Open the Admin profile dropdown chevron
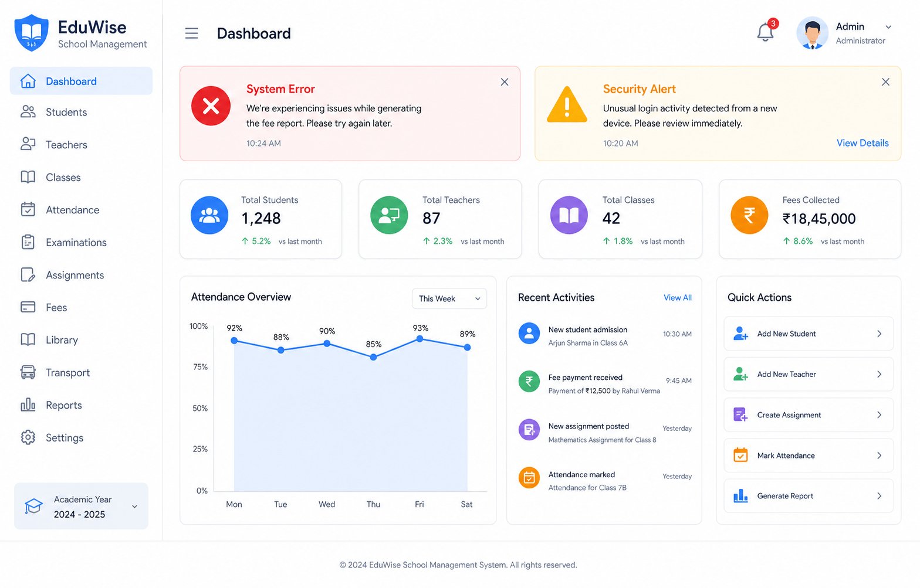The image size is (920, 588). 888,27
